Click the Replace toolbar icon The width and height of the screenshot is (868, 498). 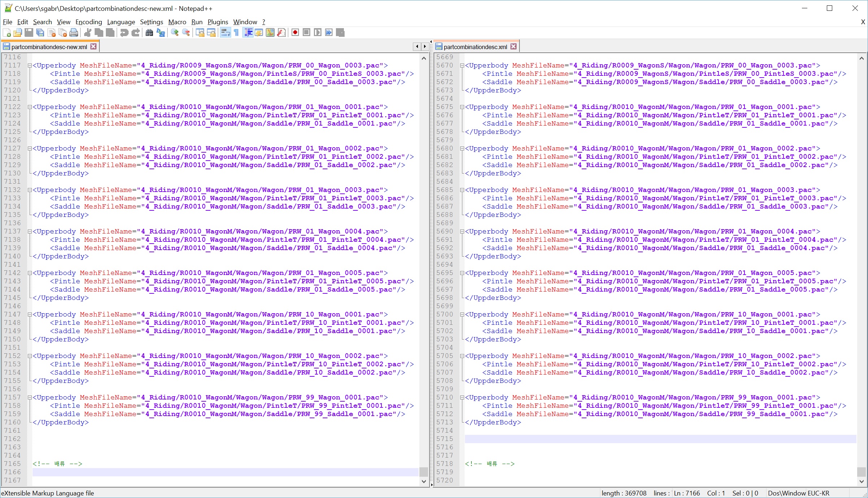pos(161,33)
